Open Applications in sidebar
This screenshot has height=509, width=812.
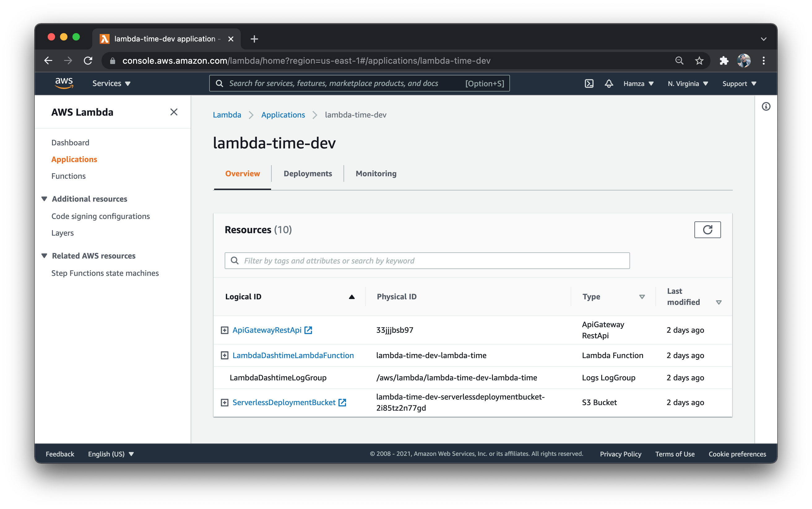coord(74,159)
